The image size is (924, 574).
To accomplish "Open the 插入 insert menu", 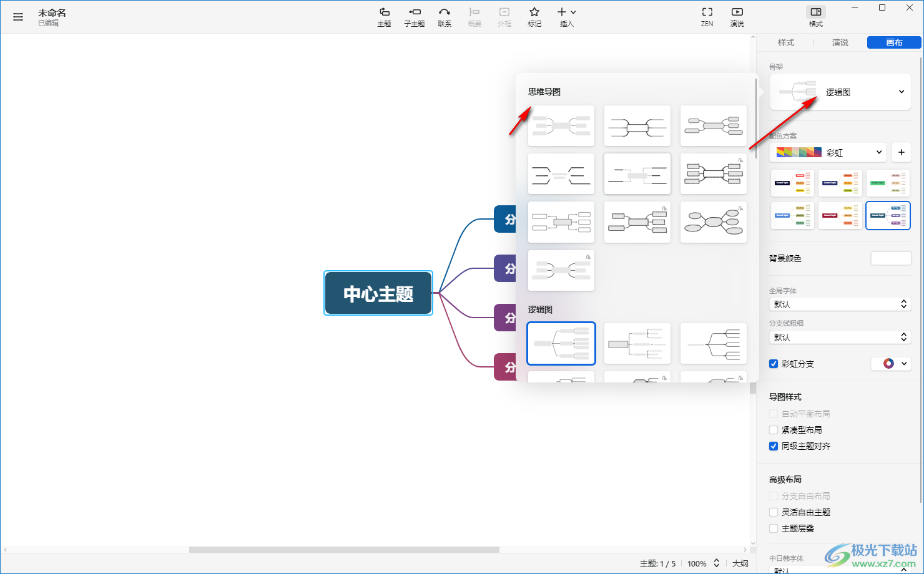I will click(x=567, y=17).
